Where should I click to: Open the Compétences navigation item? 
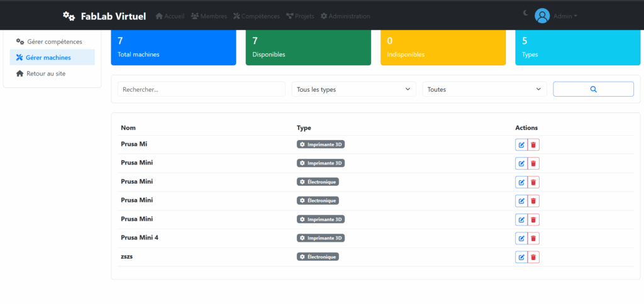tap(257, 16)
